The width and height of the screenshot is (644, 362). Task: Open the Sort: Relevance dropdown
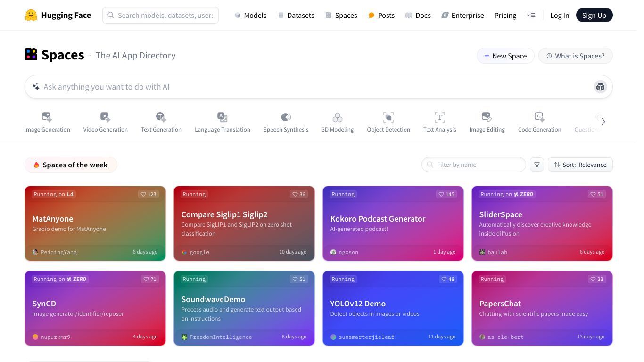(x=580, y=165)
